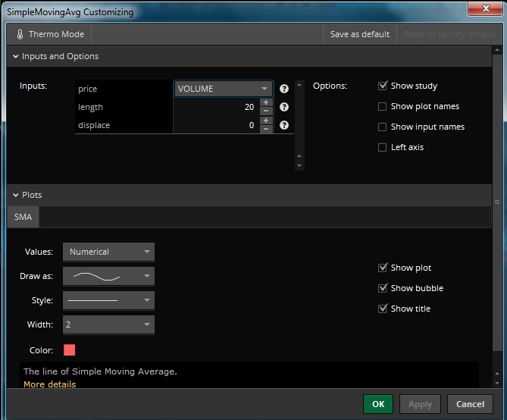This screenshot has width=507, height=420.
Task: Increase the displace value with plus button
Action: (x=266, y=121)
